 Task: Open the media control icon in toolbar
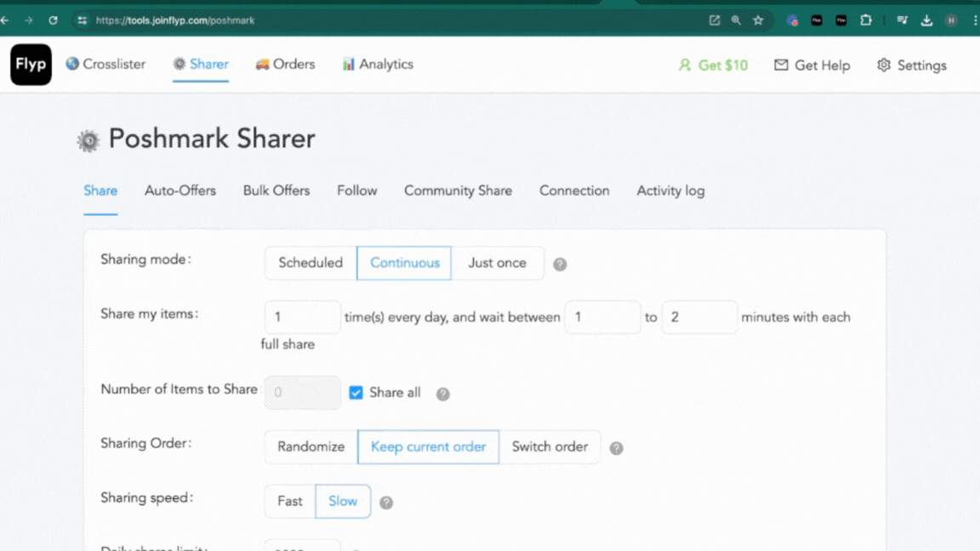tap(902, 20)
